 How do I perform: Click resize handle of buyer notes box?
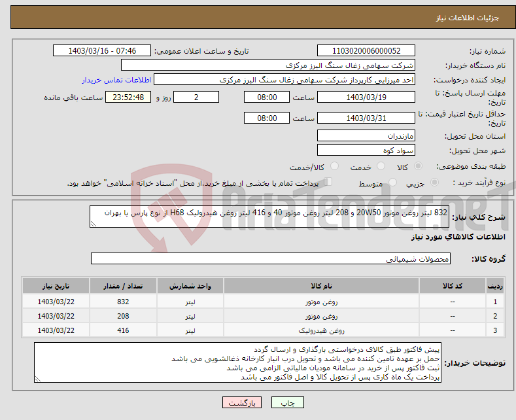[x=38, y=379]
